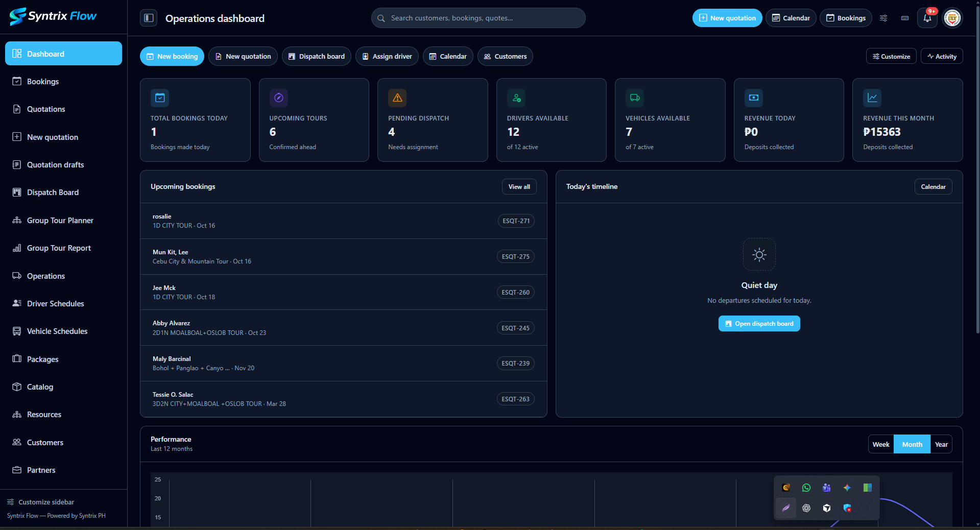Click the Calendar quick action chip
Image resolution: width=980 pixels, height=530 pixels.
tap(448, 56)
